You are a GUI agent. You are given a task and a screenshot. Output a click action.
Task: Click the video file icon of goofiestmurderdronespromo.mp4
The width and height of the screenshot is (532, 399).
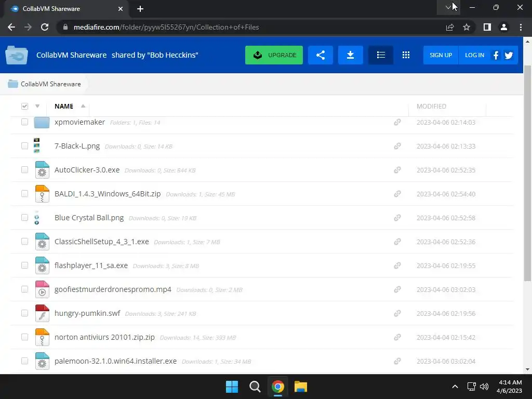click(42, 289)
